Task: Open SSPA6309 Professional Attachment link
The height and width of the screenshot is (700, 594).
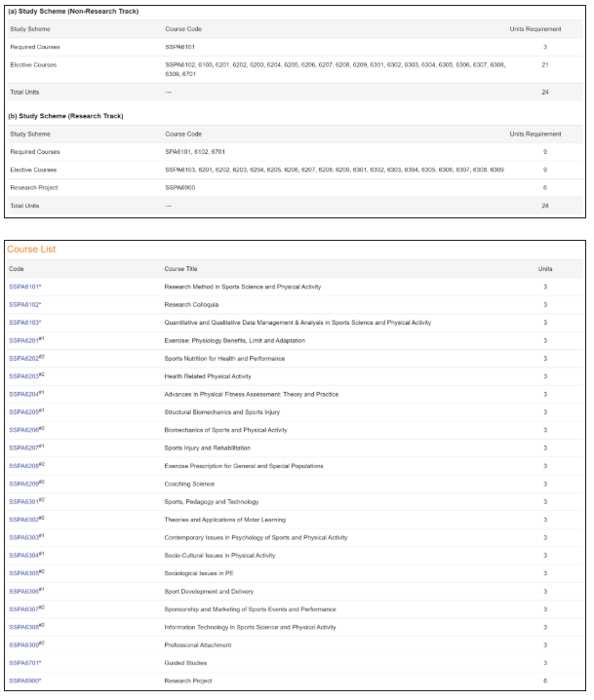Action: pos(24,644)
